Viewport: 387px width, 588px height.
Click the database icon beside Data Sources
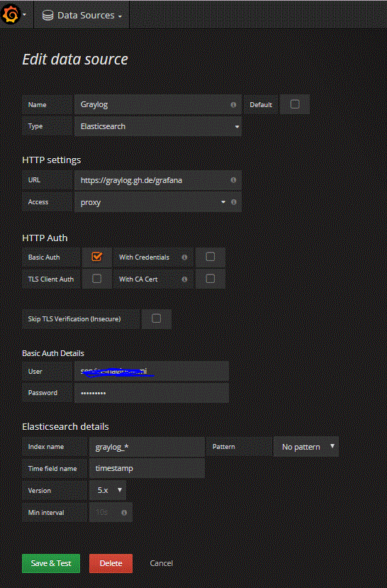47,16
